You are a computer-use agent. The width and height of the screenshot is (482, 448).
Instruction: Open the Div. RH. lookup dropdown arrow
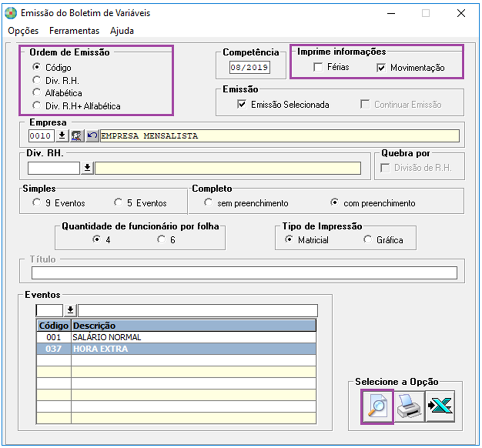(x=87, y=168)
